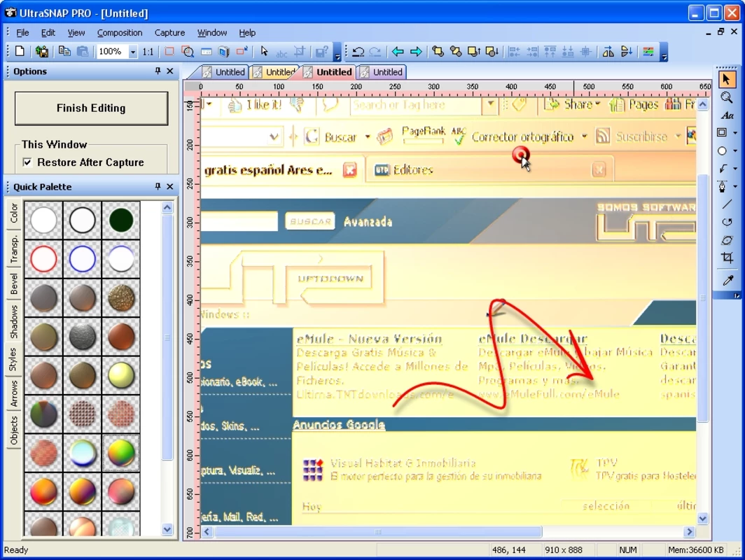The height and width of the screenshot is (560, 745).
Task: Flip the object horizontally
Action: click(608, 51)
